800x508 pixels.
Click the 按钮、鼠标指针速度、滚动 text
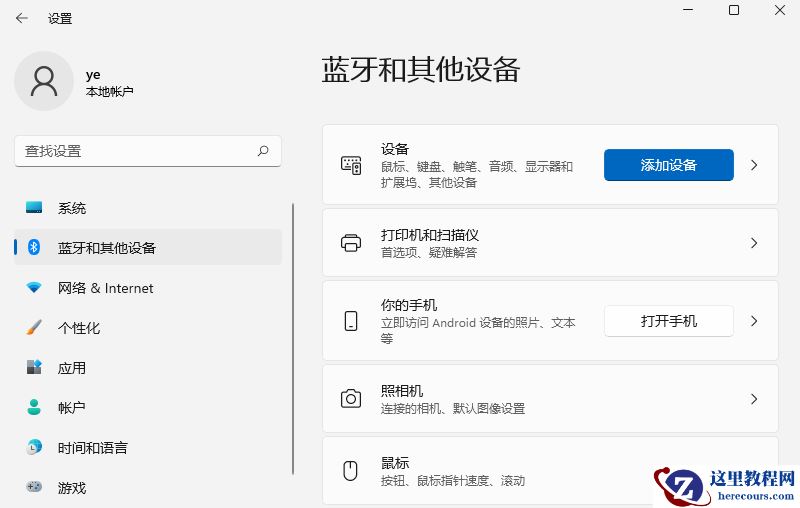point(453,480)
